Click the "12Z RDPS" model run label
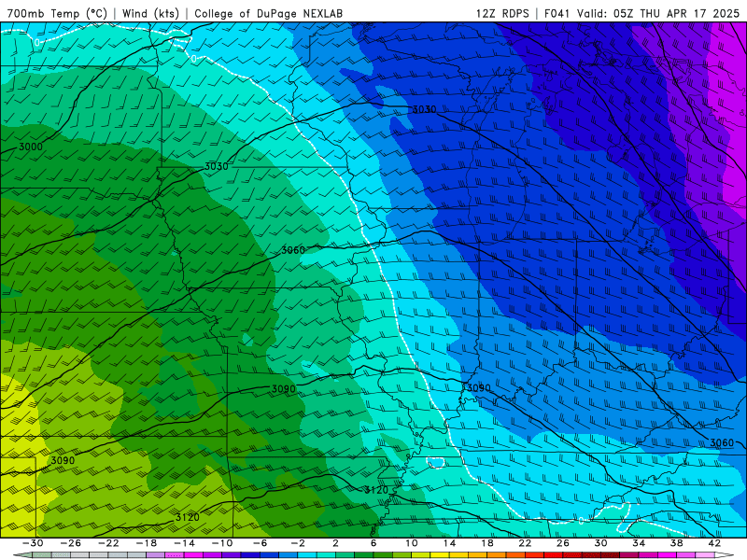Image resolution: width=747 pixels, height=560 pixels. tap(502, 13)
